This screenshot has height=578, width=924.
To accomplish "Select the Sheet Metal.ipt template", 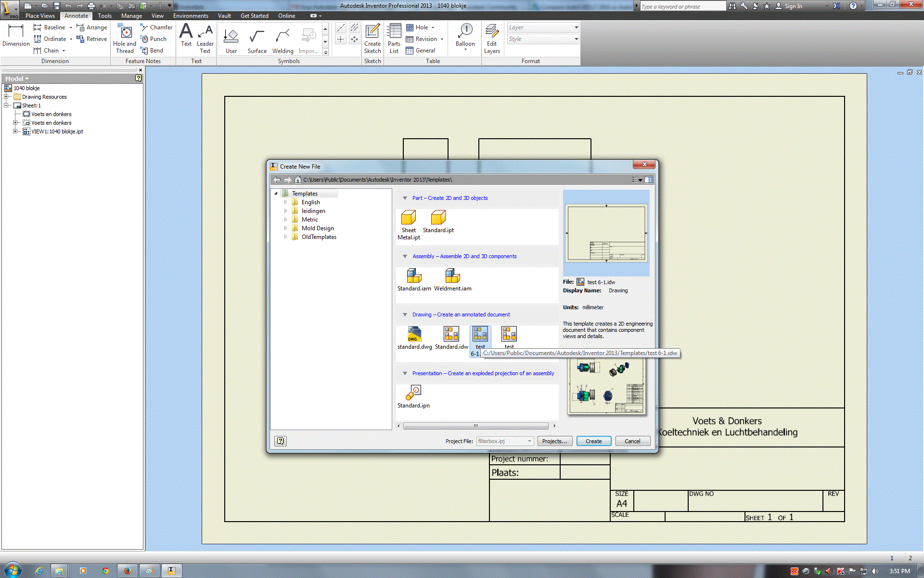I will 409,225.
